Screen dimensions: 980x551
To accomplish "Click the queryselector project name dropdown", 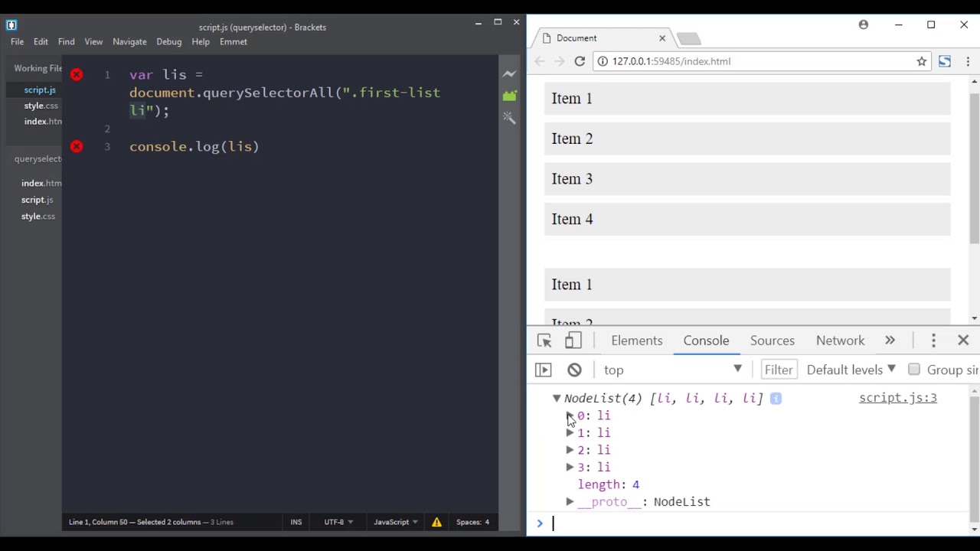I will [38, 159].
